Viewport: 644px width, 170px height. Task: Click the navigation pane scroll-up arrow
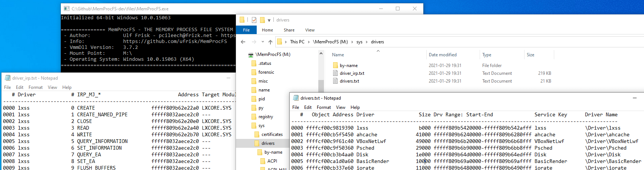(321, 53)
